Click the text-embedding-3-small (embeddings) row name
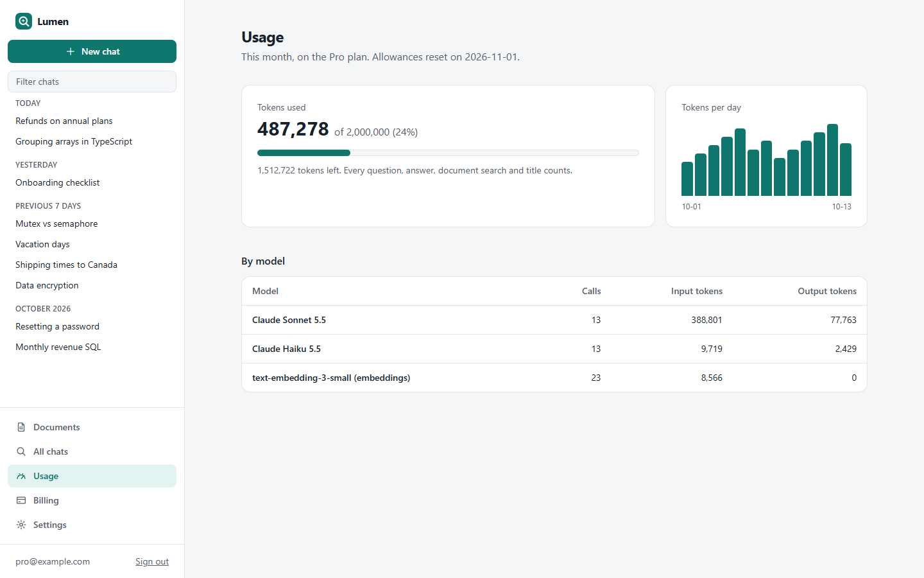 point(331,378)
